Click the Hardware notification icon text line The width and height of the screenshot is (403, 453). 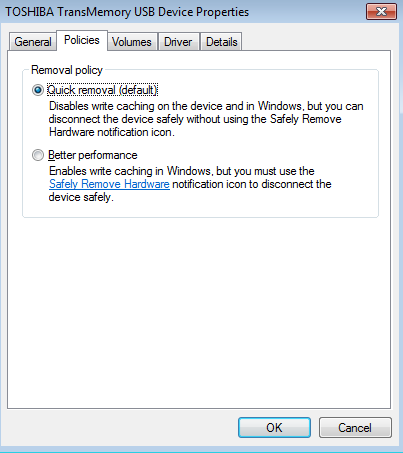112,132
